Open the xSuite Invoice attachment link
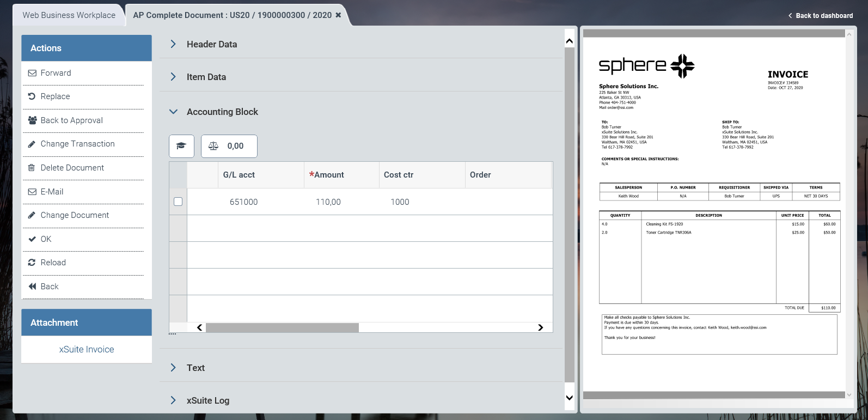This screenshot has width=868, height=420. 87,350
